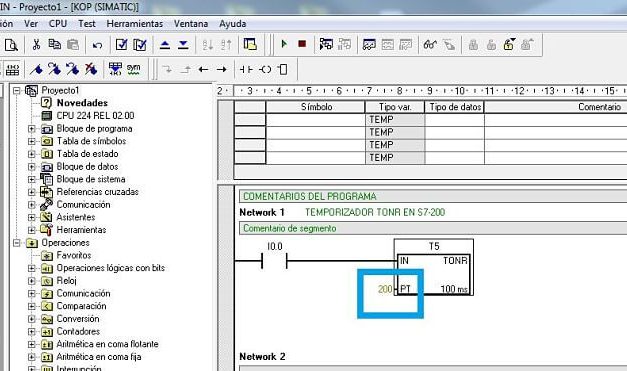
Task: Upload project from the PLC
Action: [x=165, y=45]
